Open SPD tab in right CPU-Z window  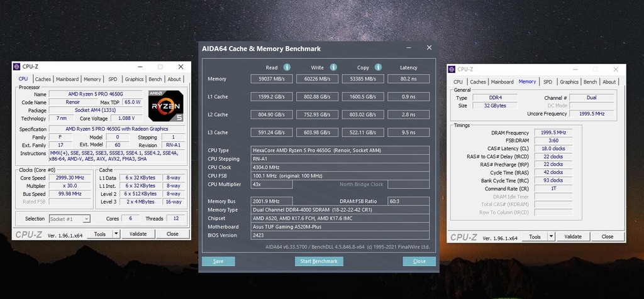[x=548, y=82]
